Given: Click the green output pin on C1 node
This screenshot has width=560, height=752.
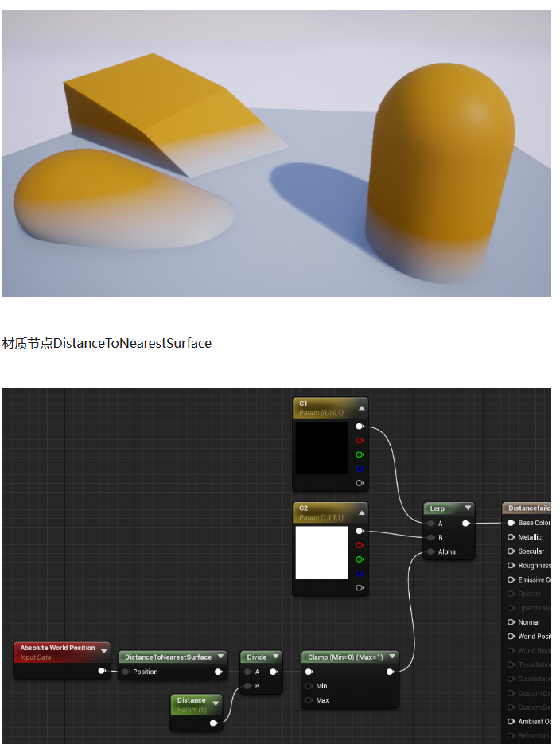Looking at the screenshot, I should [x=360, y=454].
